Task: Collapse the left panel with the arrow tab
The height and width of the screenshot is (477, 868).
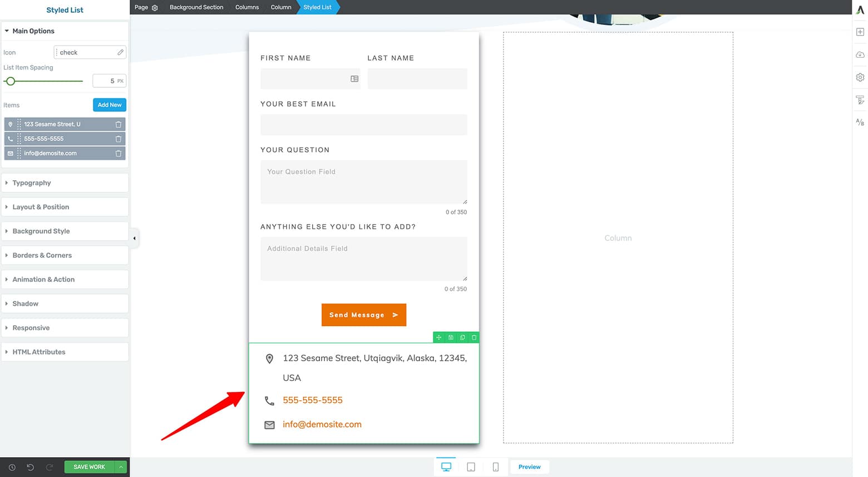Action: [x=134, y=238]
